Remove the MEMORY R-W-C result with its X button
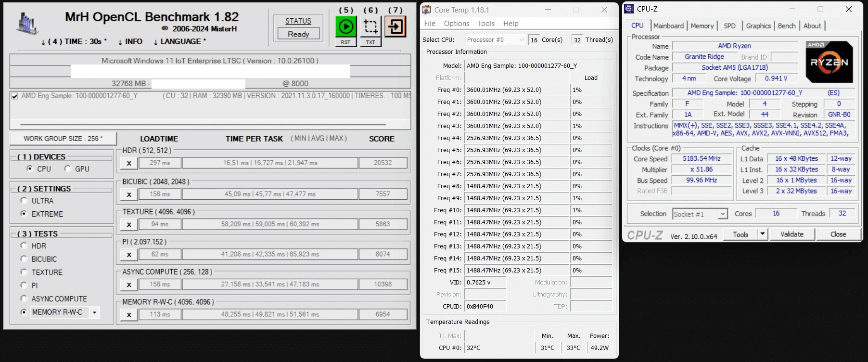Image resolution: width=868 pixels, height=362 pixels. [129, 315]
